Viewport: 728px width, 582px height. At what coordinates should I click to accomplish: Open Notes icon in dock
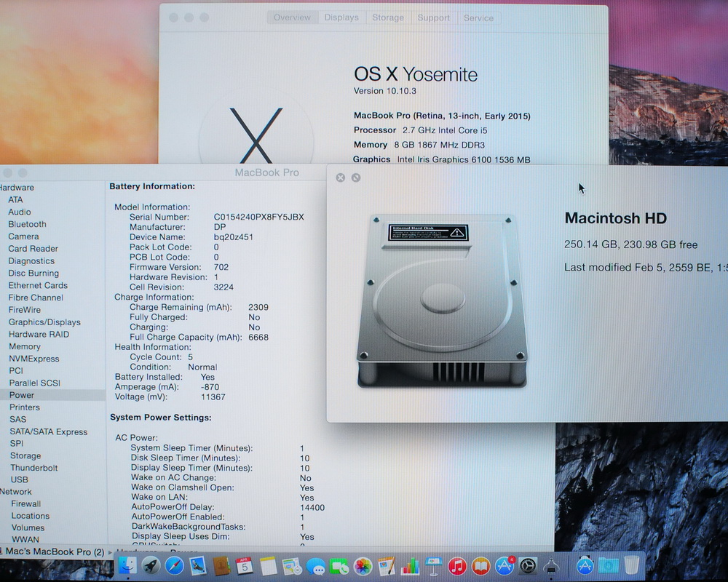tap(269, 566)
